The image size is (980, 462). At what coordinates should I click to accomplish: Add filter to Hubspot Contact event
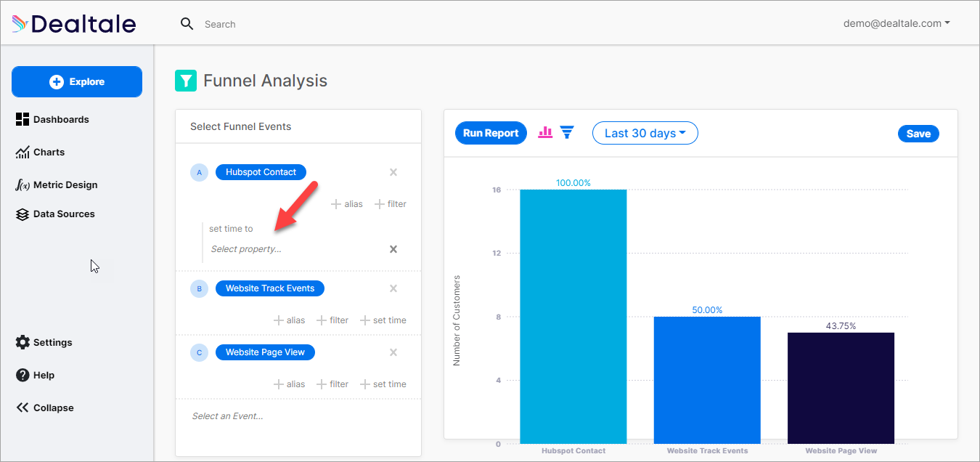click(391, 204)
